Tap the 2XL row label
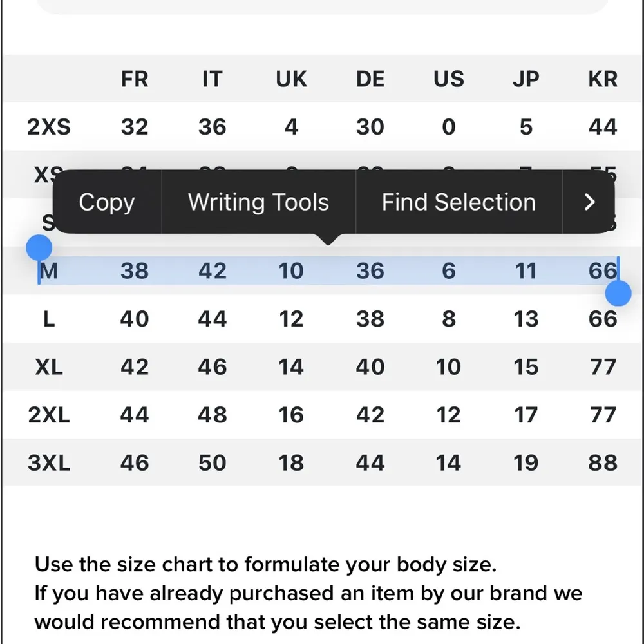The height and width of the screenshot is (644, 644). coord(49,415)
